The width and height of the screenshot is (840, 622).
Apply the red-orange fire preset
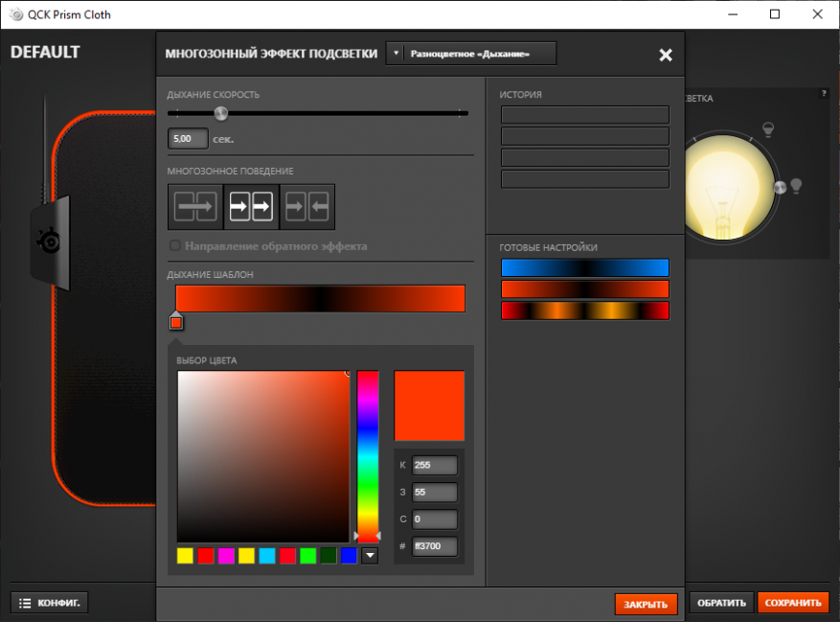[585, 311]
